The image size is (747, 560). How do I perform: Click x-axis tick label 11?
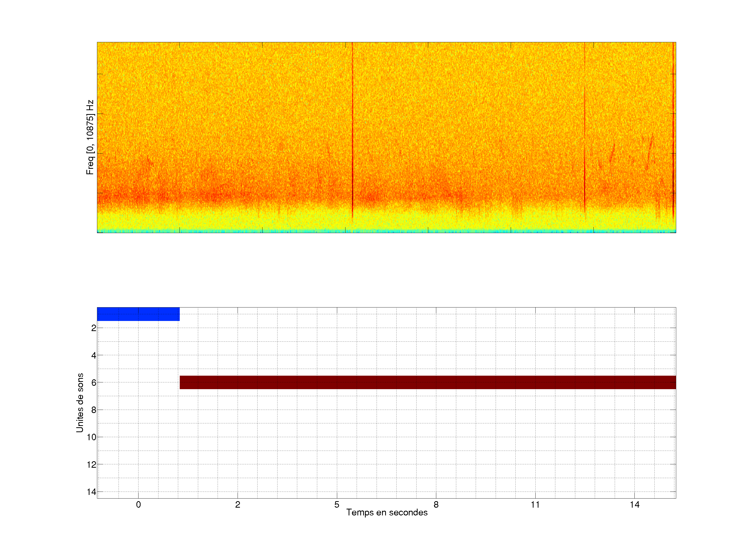click(535, 505)
